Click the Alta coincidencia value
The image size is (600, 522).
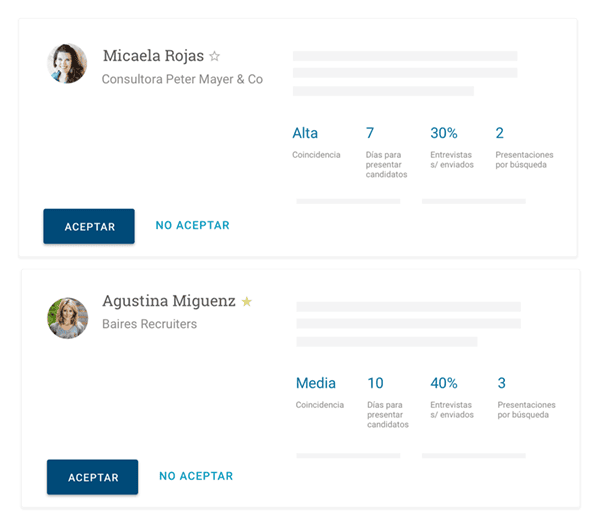coord(305,133)
